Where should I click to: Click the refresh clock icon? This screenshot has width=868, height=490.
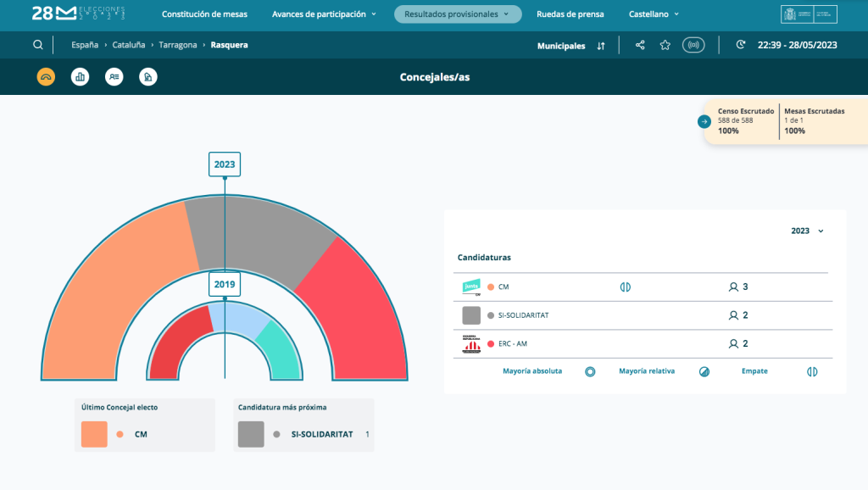741,45
